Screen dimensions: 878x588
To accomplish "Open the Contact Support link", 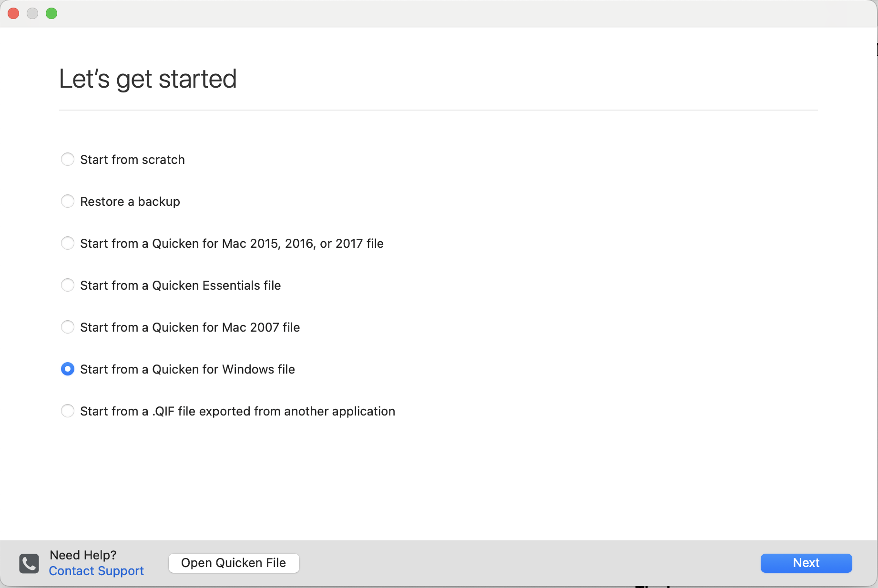I will point(96,571).
